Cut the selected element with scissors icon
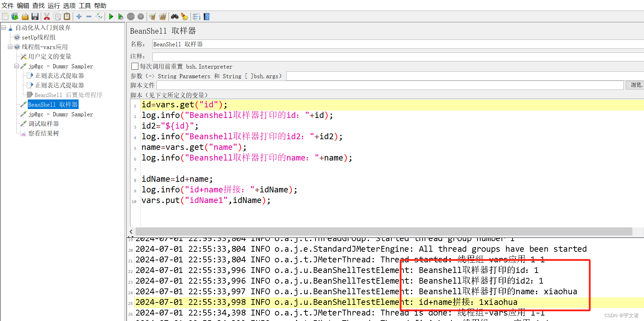Viewport: 644px width, 321px height. click(47, 16)
